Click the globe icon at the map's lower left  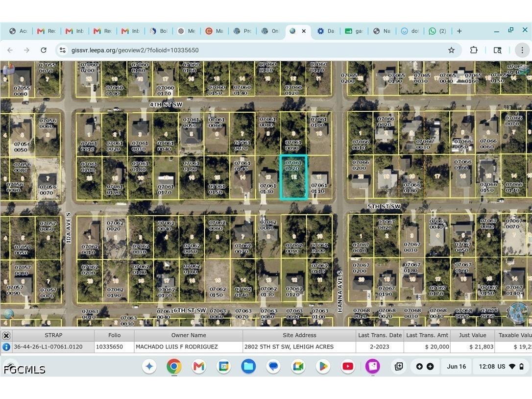8,314
